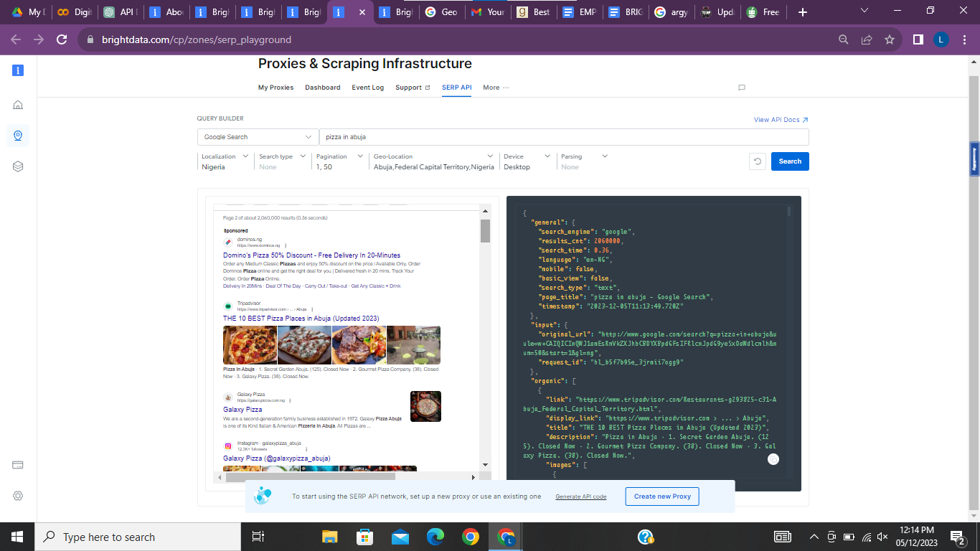Open the Generate API code link
Viewport: 980px width, 551px height.
580,496
